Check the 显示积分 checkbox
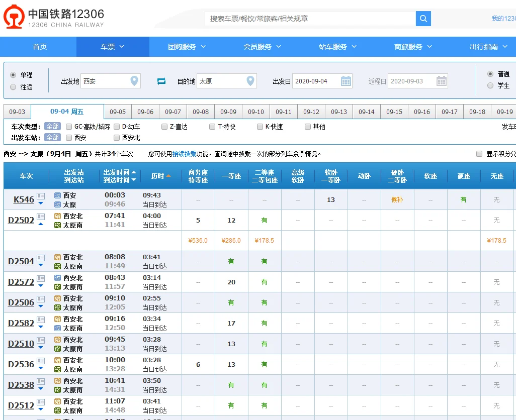 point(479,155)
